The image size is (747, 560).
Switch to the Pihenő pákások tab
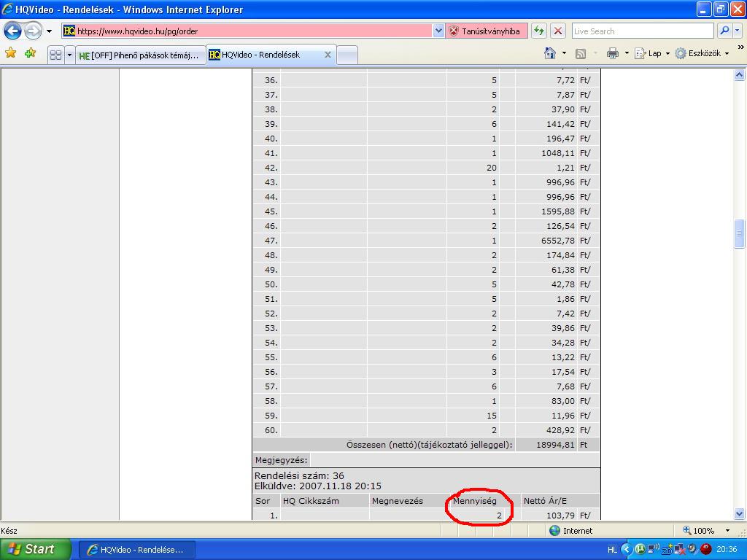[x=141, y=55]
